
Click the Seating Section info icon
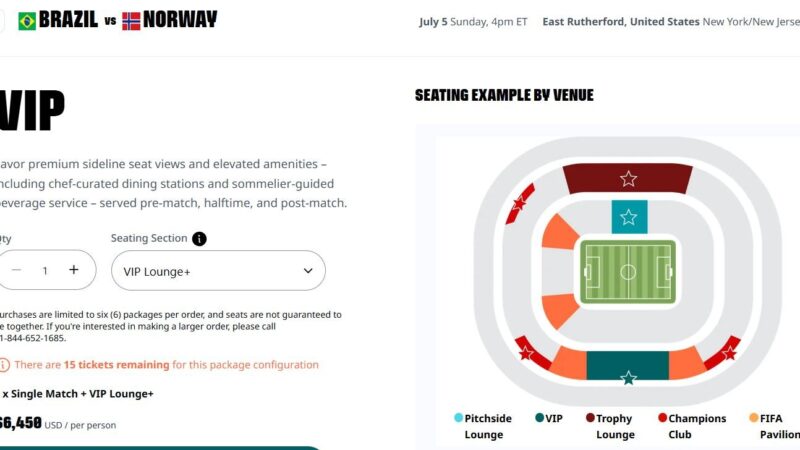[199, 239]
